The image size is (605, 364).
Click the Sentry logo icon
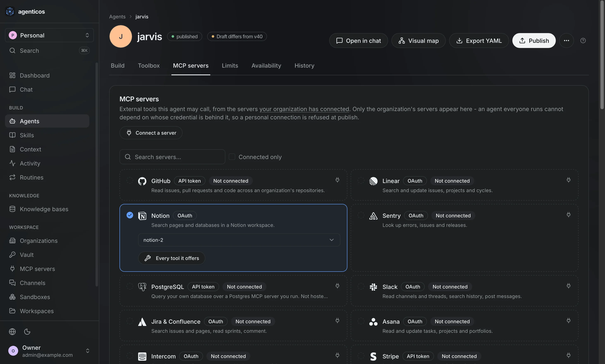[x=373, y=216]
